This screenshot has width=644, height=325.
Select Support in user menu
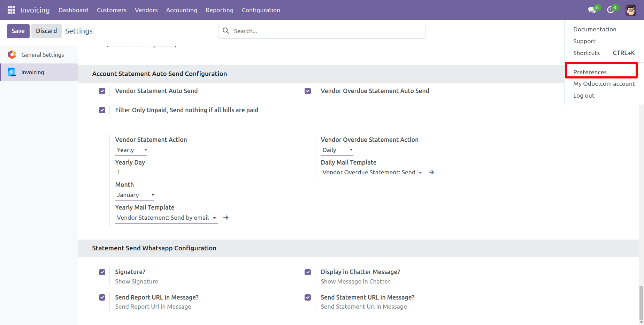pyautogui.click(x=604, y=41)
